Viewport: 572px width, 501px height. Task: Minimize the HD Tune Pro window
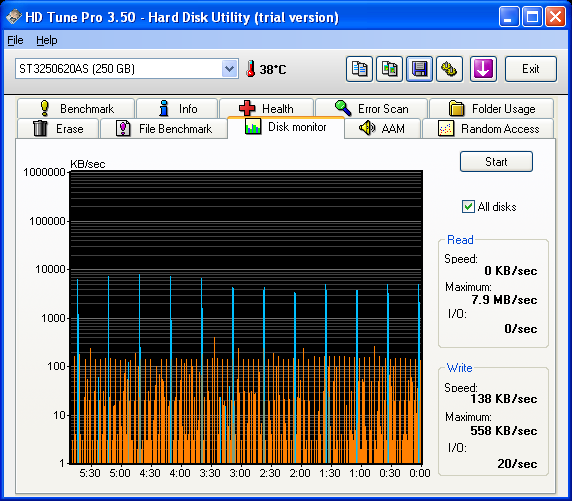(509, 17)
